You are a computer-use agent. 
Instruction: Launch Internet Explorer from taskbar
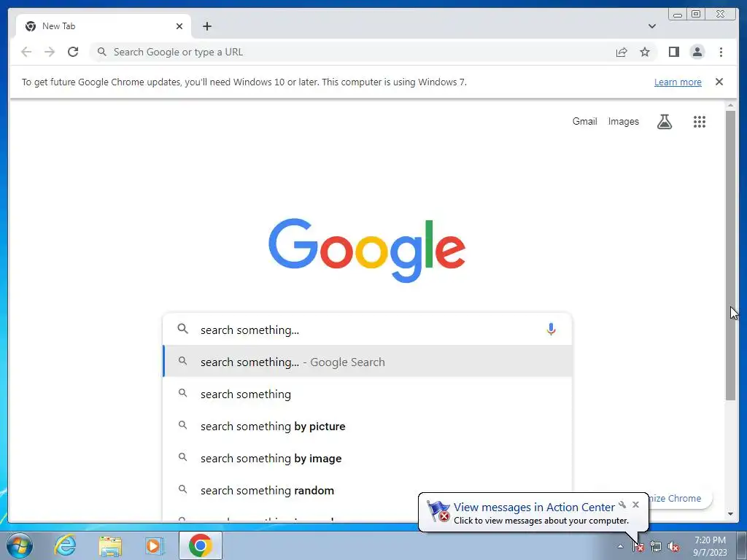[65, 545]
